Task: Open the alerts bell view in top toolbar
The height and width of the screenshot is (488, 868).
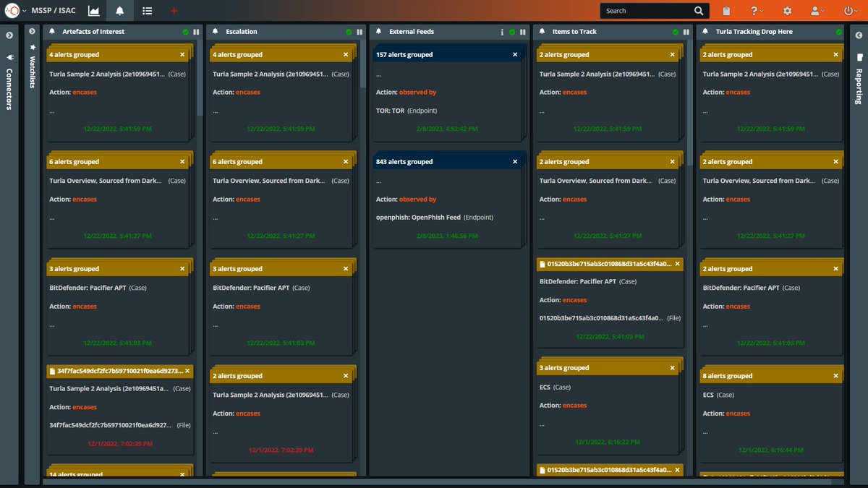Action: pyautogui.click(x=119, y=11)
